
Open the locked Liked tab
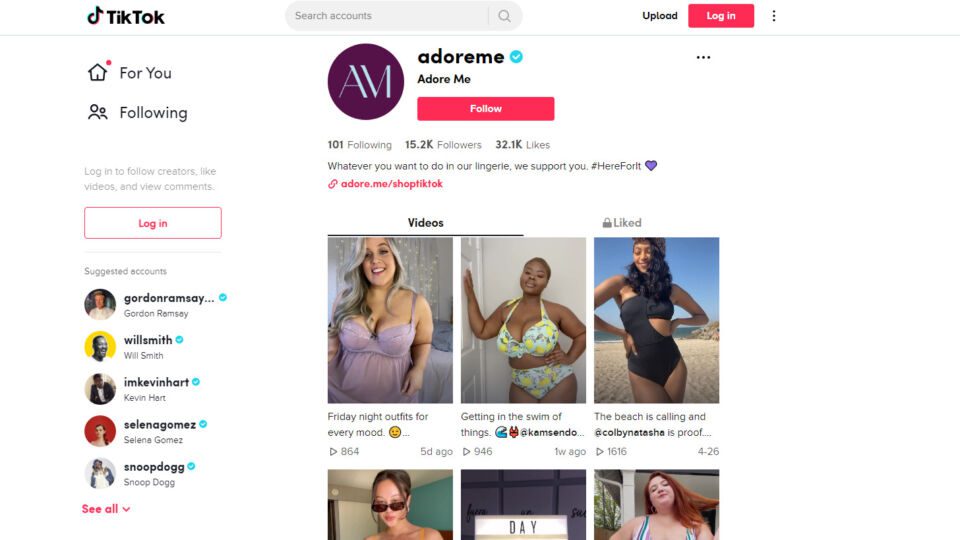(621, 223)
